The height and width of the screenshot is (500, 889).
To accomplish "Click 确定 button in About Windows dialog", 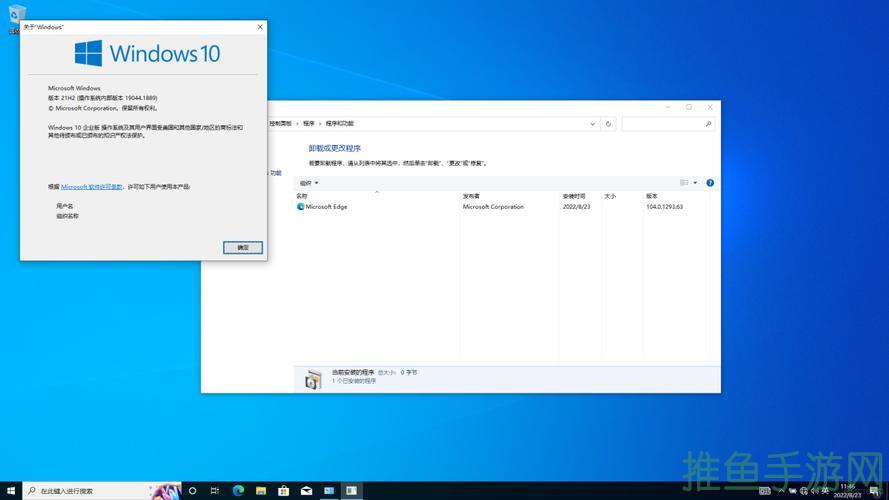I will coord(242,247).
